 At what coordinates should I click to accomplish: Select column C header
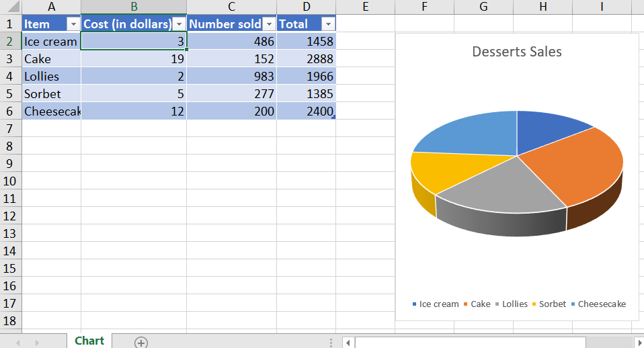(x=232, y=7)
